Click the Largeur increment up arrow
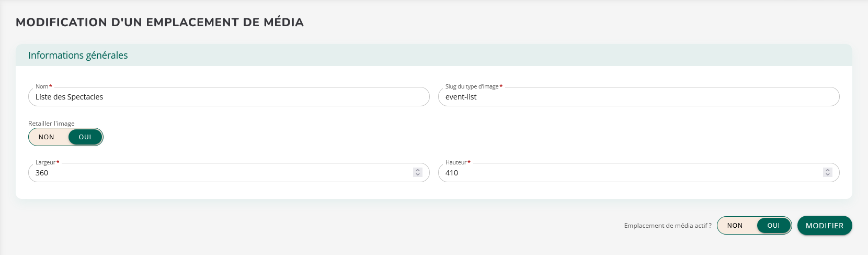Viewport: 868px width, 255px height. coord(418,170)
